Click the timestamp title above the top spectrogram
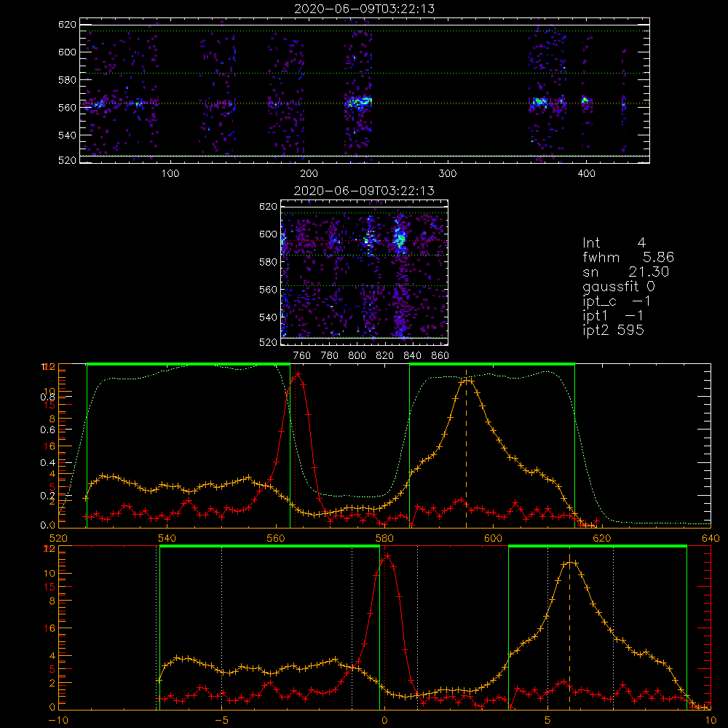This screenshot has height=728, width=728. [x=364, y=9]
